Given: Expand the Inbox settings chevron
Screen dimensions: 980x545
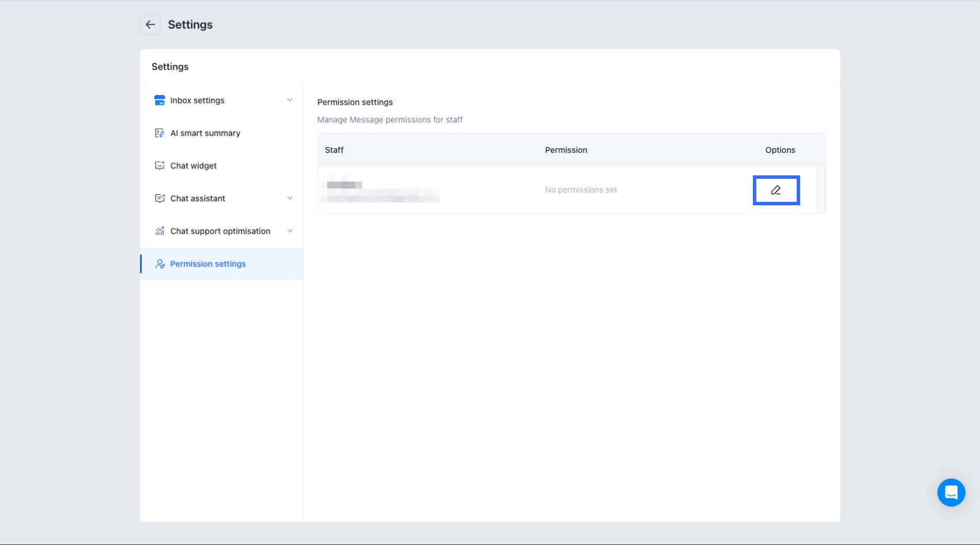Looking at the screenshot, I should pos(290,100).
